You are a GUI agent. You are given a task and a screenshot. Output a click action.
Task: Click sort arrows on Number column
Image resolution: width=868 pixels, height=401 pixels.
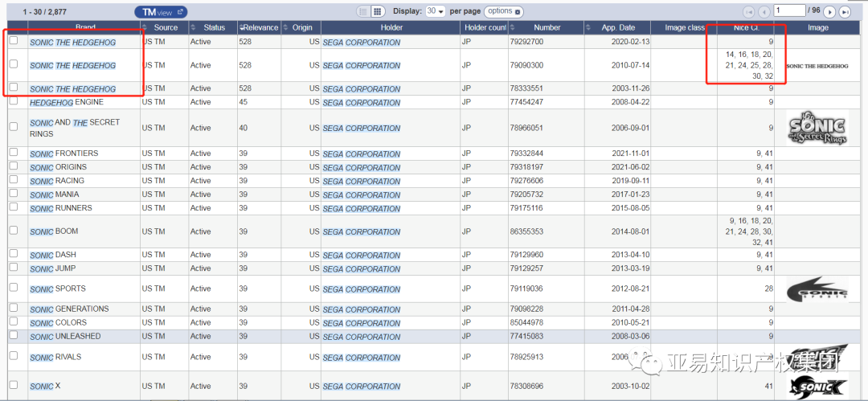512,27
